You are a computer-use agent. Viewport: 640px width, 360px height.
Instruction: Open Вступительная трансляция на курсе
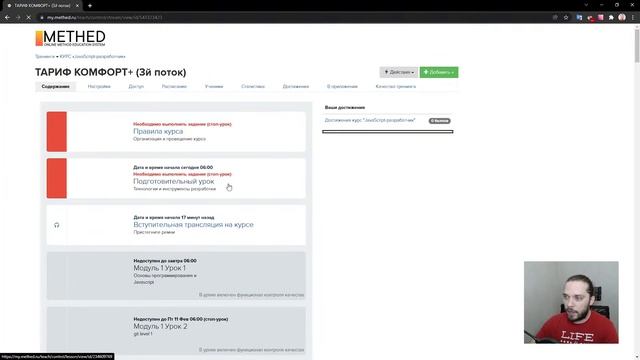[193, 225]
